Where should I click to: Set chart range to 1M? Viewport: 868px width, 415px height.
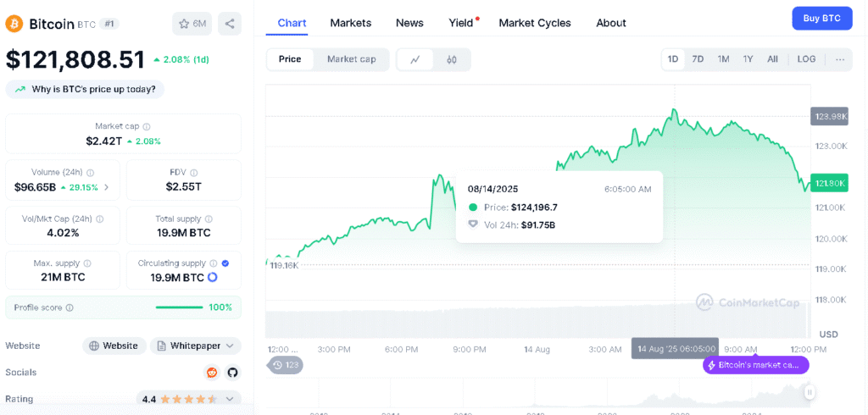(723, 59)
